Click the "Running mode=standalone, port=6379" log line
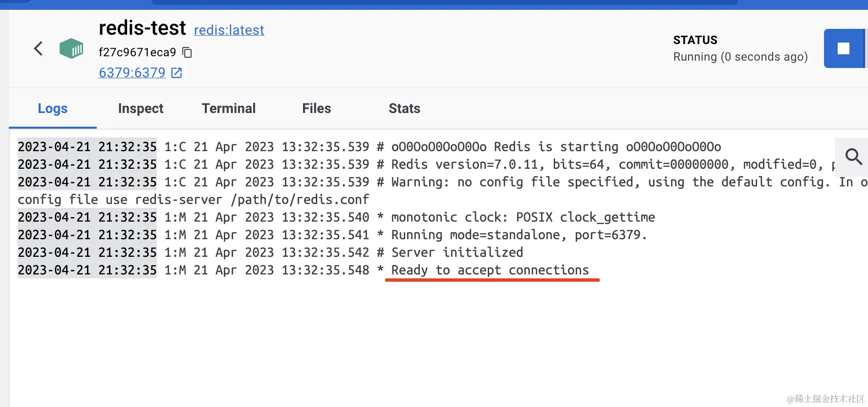 point(519,235)
